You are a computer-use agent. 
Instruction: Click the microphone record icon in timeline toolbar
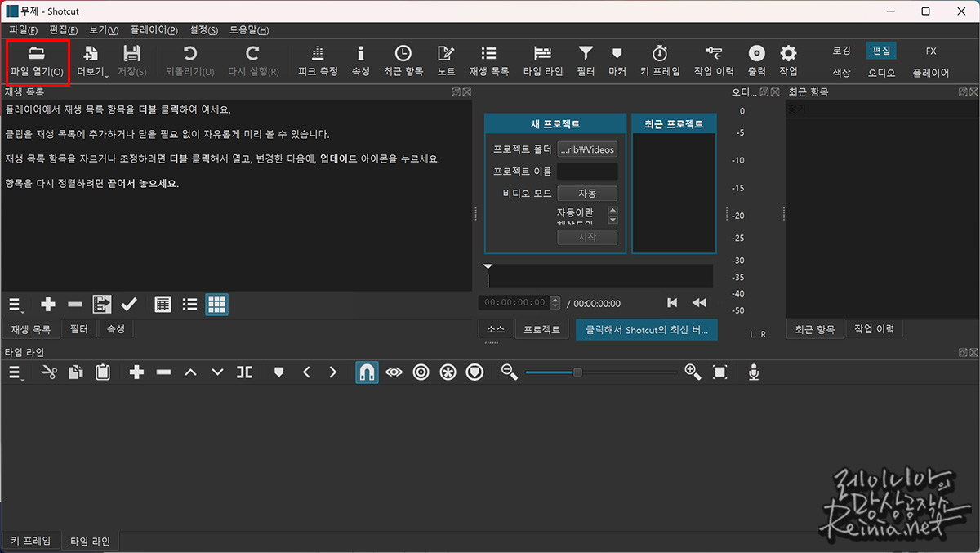753,372
